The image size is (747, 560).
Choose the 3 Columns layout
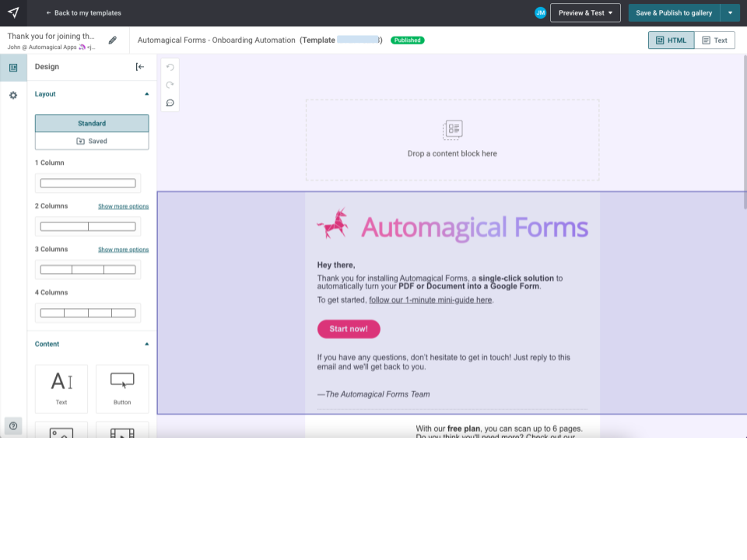(x=88, y=270)
